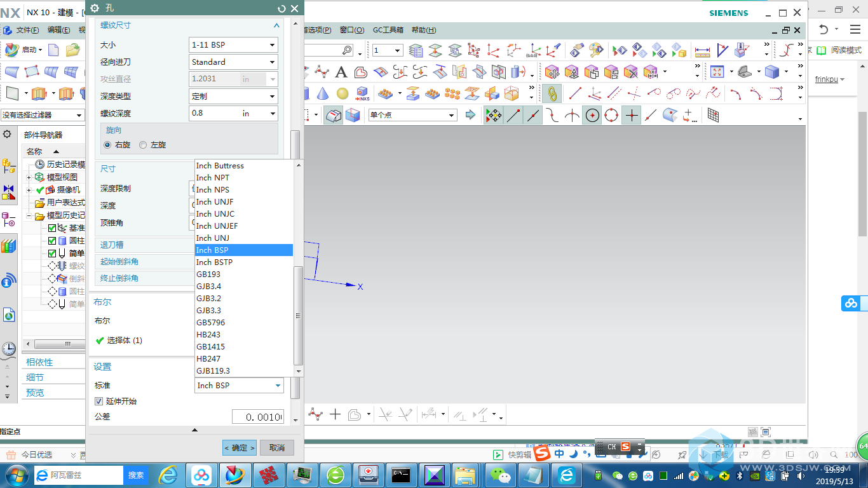Choose Inch UNJF from the standard list

click(244, 202)
